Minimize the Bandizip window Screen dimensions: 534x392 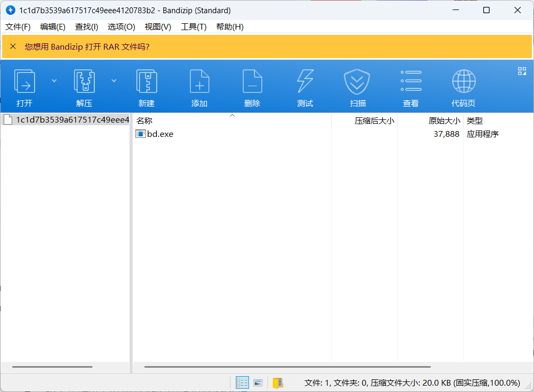456,10
